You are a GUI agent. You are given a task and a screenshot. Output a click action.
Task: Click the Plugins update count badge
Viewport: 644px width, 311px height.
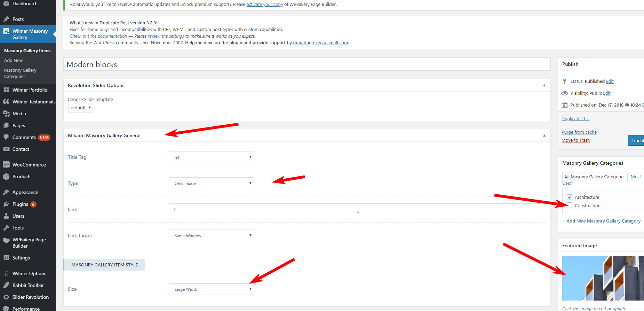(33, 204)
